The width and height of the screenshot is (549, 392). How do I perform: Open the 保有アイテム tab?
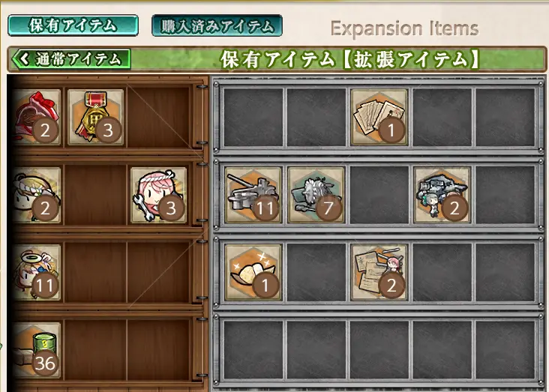tap(73, 25)
